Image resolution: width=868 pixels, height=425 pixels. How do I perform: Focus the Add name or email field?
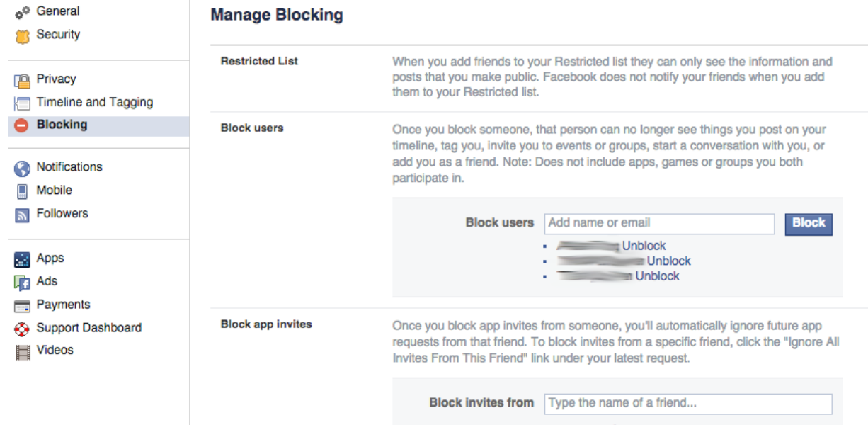click(x=659, y=223)
